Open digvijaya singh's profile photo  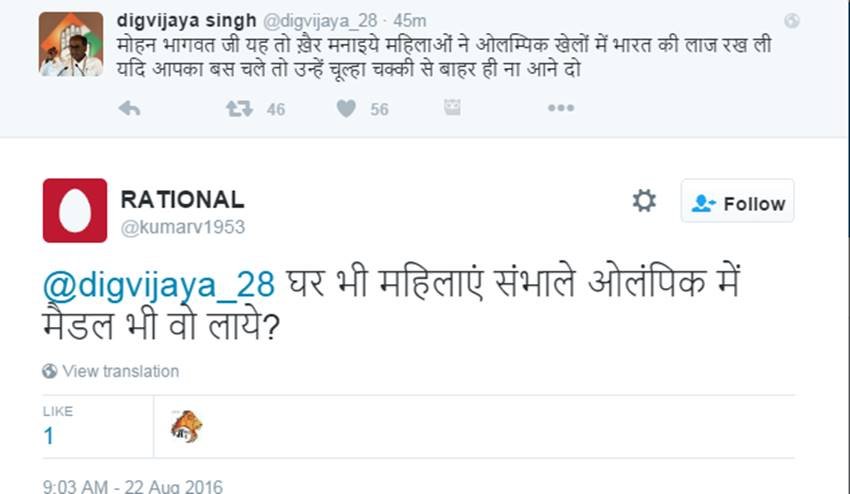70,46
